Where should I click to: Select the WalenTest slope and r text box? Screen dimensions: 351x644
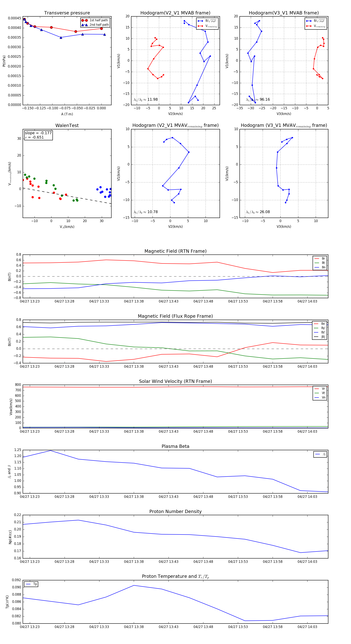point(38,135)
